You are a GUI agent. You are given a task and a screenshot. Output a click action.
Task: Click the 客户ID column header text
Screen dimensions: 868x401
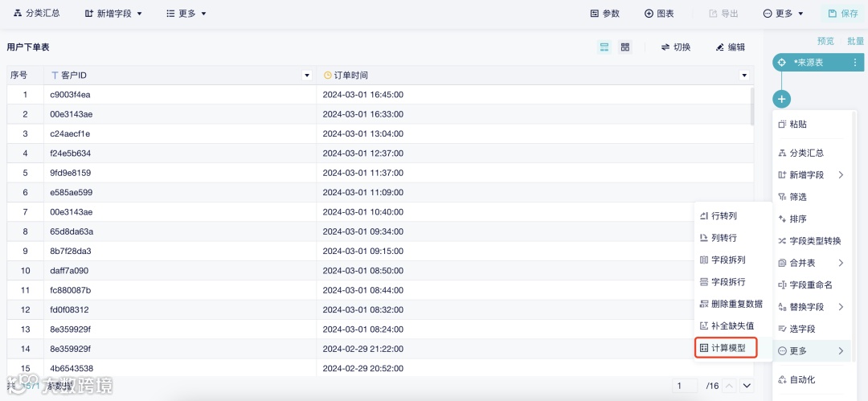pyautogui.click(x=74, y=75)
